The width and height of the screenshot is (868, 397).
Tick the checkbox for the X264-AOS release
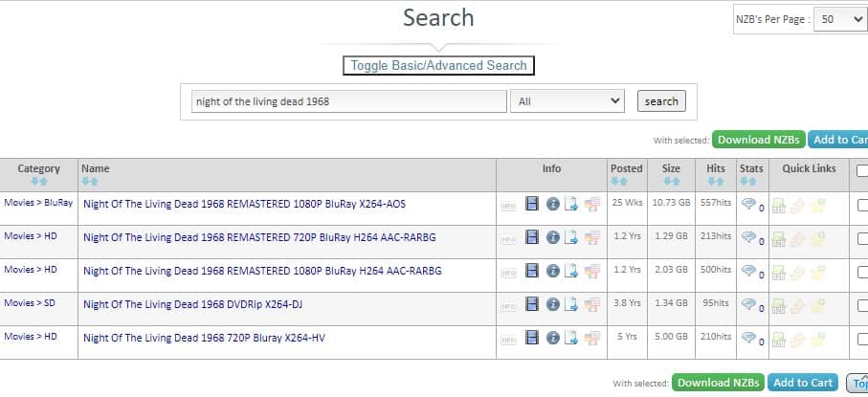point(862,205)
